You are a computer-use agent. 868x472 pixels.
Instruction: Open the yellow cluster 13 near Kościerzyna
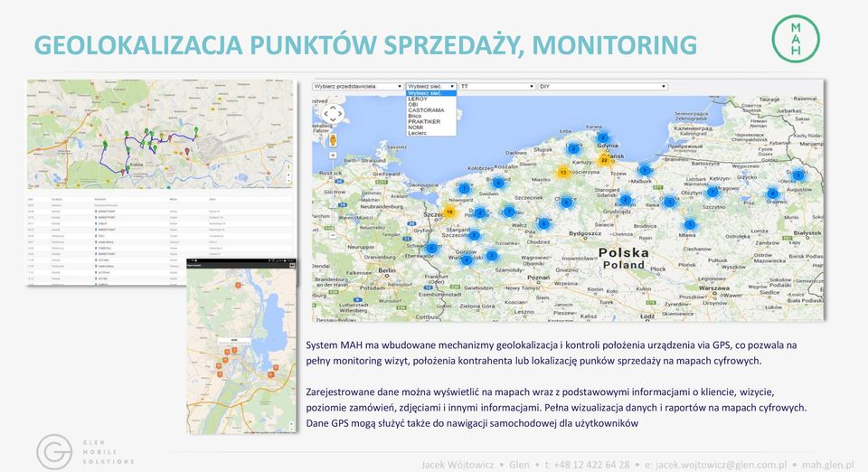(562, 172)
